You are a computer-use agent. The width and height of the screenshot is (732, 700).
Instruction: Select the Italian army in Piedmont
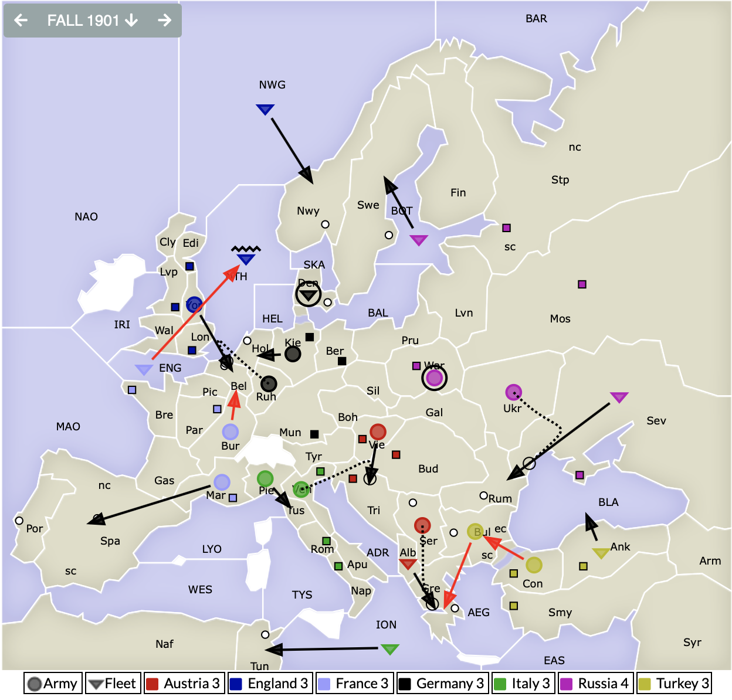point(265,478)
